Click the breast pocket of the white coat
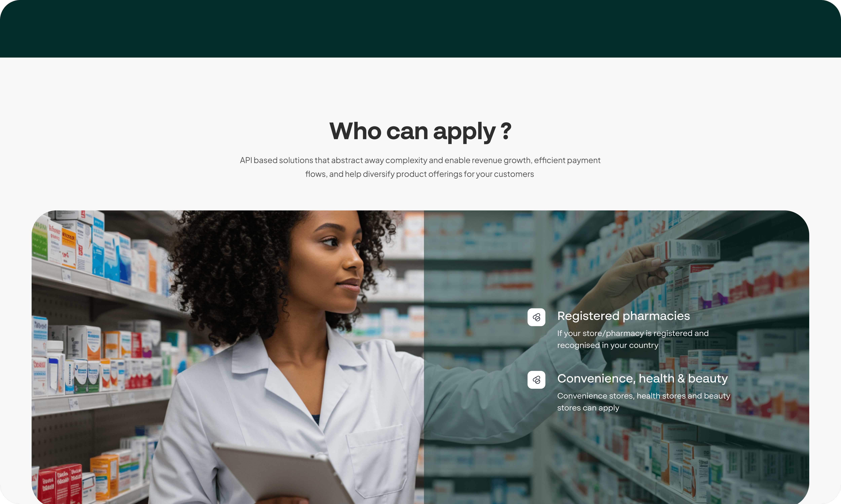This screenshot has height=504, width=841. pyautogui.click(x=376, y=460)
